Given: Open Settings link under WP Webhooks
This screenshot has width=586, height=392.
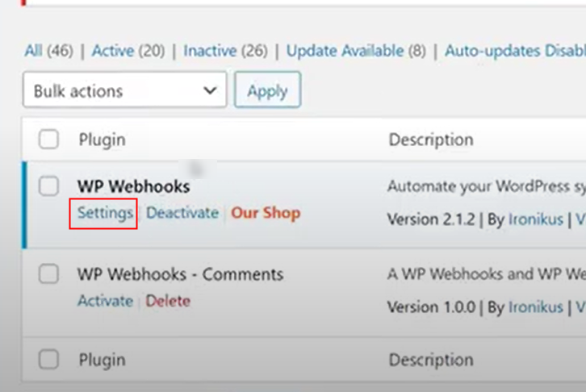Looking at the screenshot, I should click(x=105, y=213).
